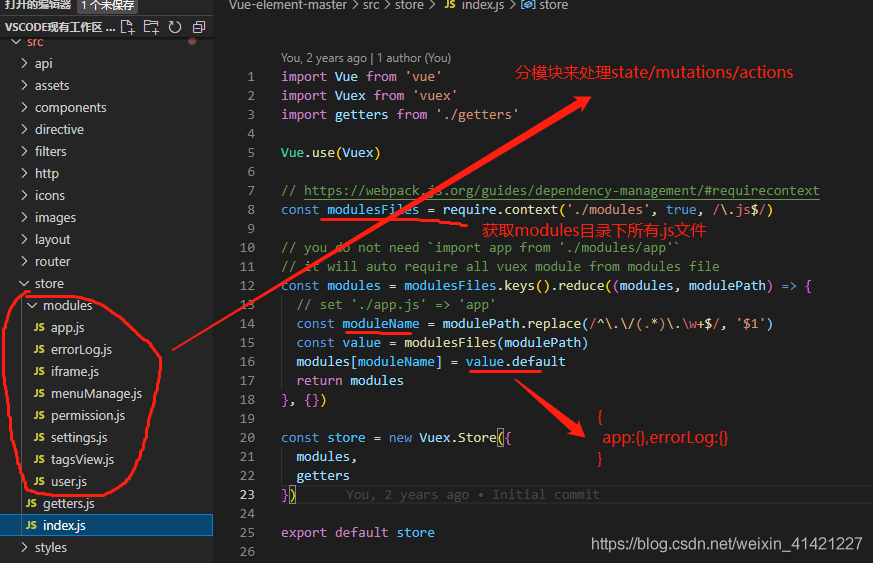This screenshot has width=873, height=563.
Task: Click the JS icon beside iframe.js
Action: (x=39, y=371)
